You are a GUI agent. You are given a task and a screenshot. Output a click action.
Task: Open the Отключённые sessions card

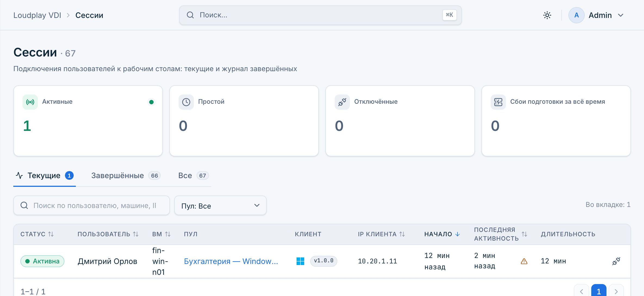[400, 121]
